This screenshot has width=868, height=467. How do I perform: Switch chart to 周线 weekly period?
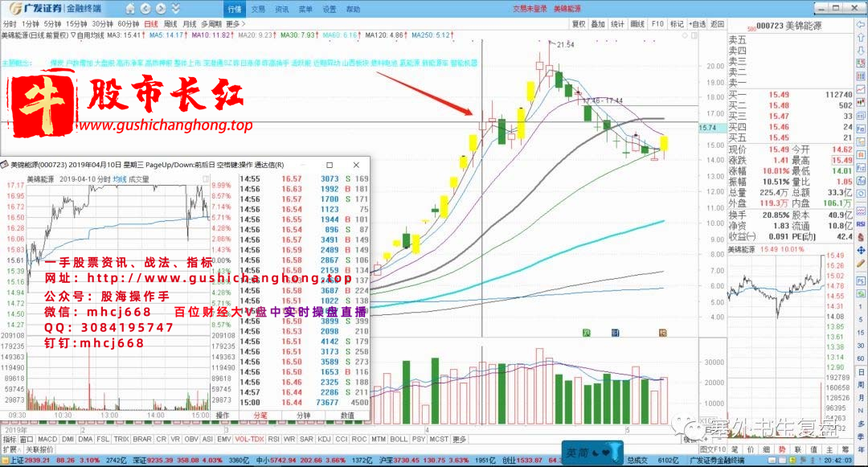pos(170,24)
